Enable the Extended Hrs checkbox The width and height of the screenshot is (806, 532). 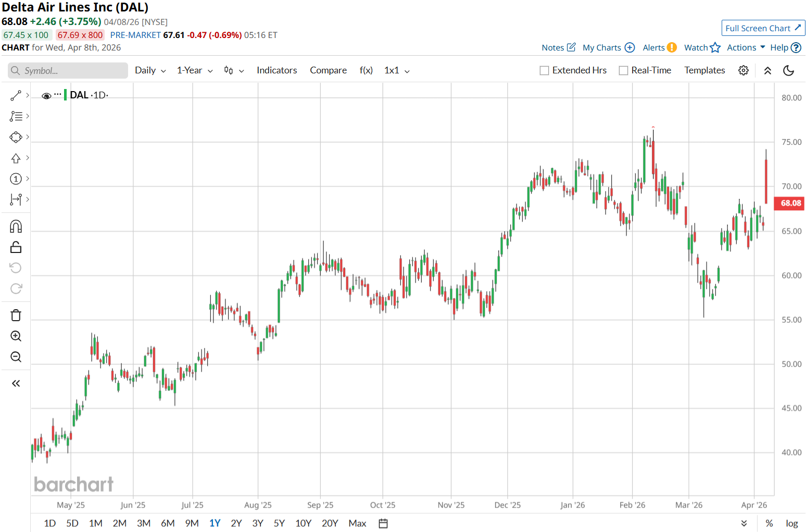[x=545, y=70]
